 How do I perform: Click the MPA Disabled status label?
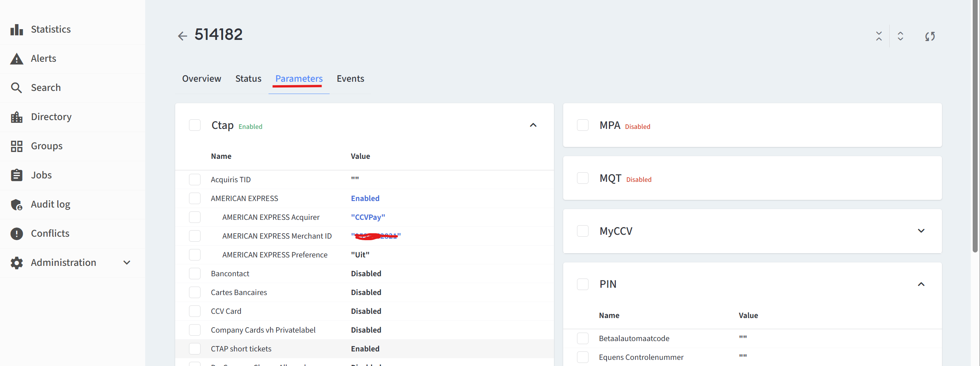tap(638, 127)
